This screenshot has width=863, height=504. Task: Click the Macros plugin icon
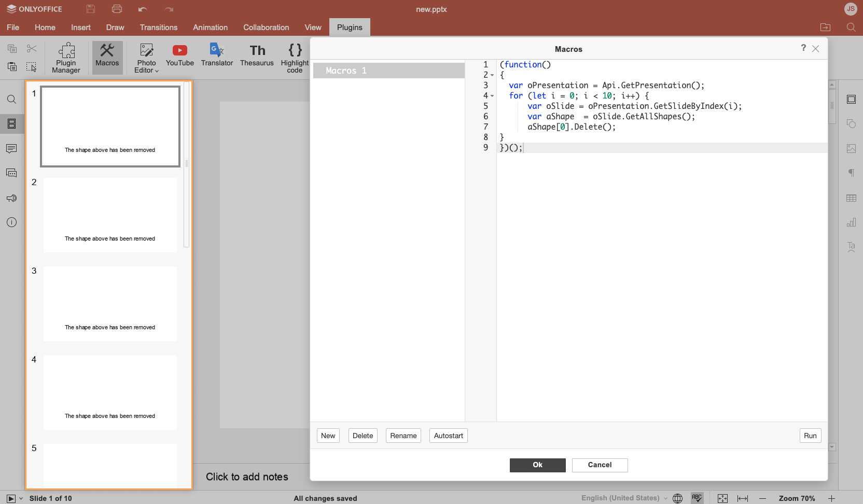(x=107, y=58)
